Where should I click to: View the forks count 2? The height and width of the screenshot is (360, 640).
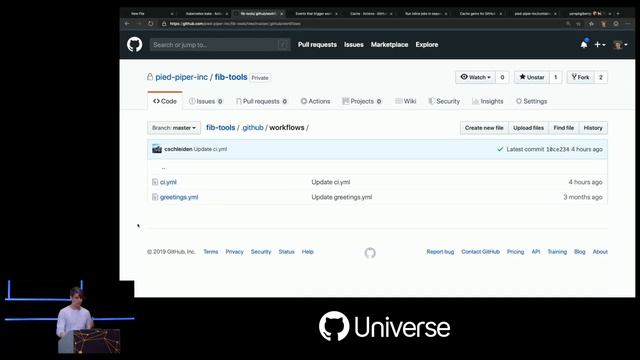[x=601, y=77]
